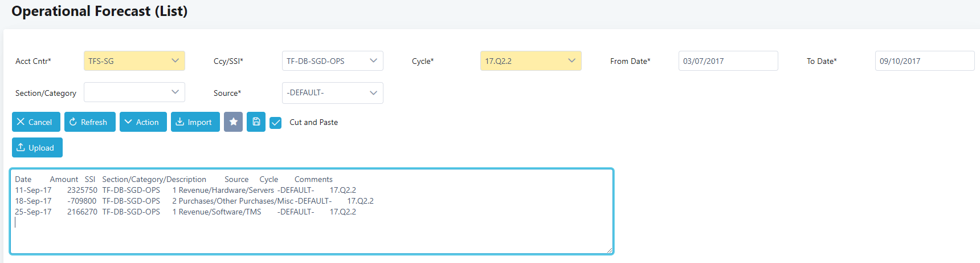Click the To Date input field
This screenshot has height=263, width=980.
pos(925,61)
